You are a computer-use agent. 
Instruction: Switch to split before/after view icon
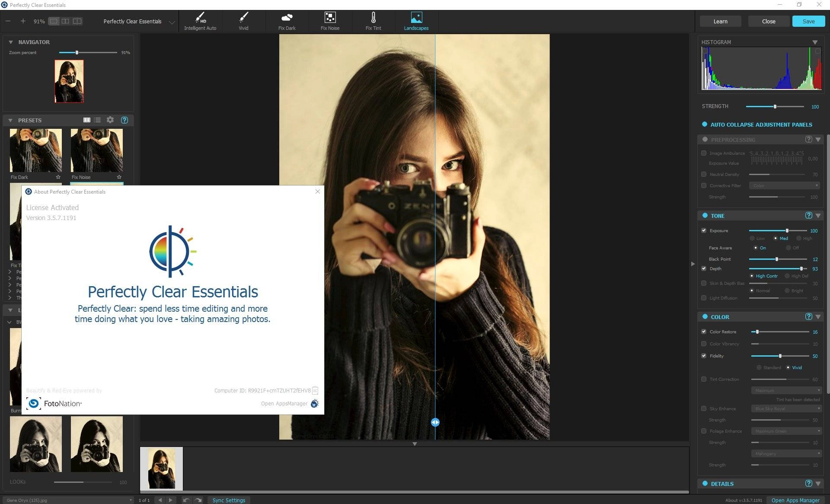(x=77, y=21)
